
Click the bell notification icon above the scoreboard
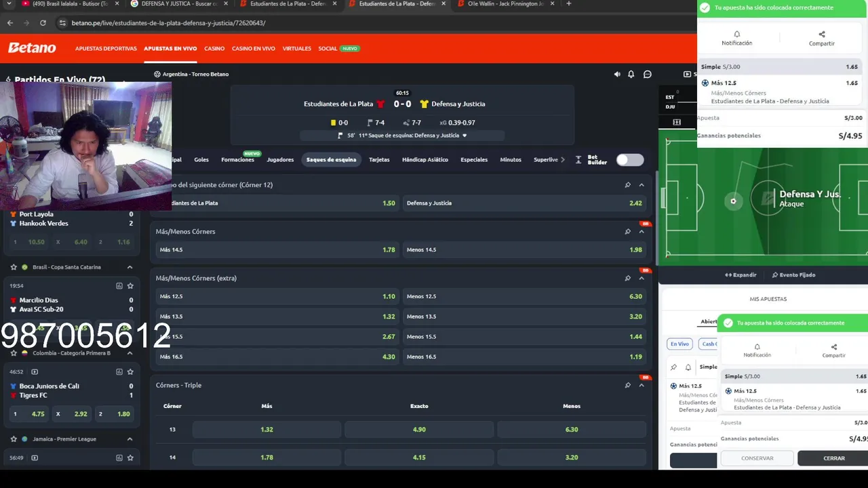tap(631, 75)
